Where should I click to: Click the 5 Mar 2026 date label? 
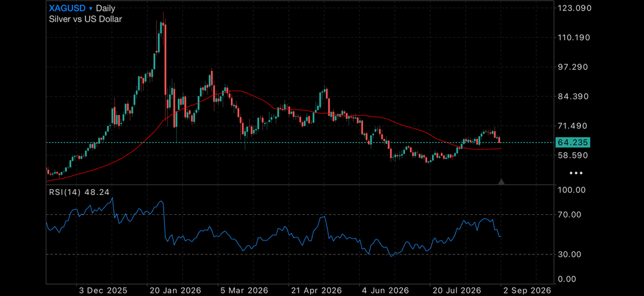pyautogui.click(x=245, y=290)
